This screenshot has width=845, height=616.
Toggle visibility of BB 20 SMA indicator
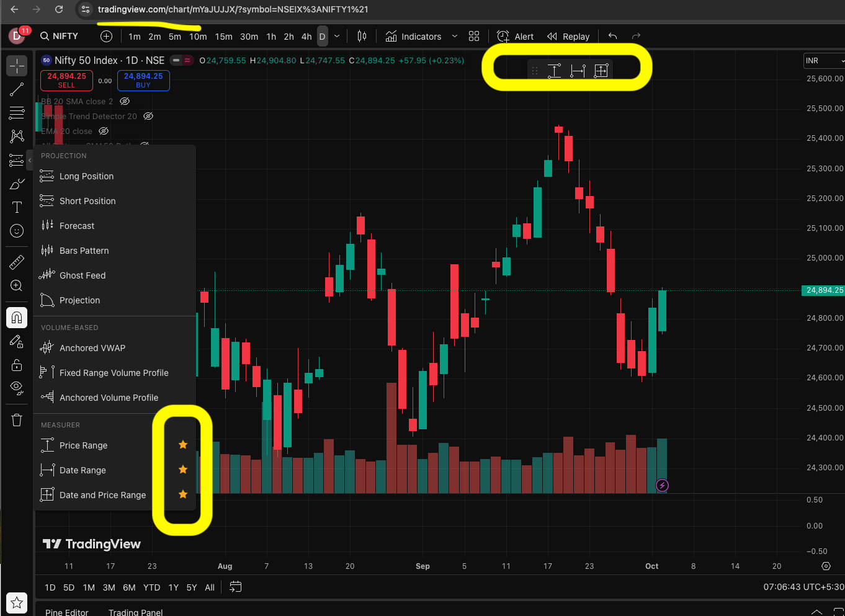[125, 101]
